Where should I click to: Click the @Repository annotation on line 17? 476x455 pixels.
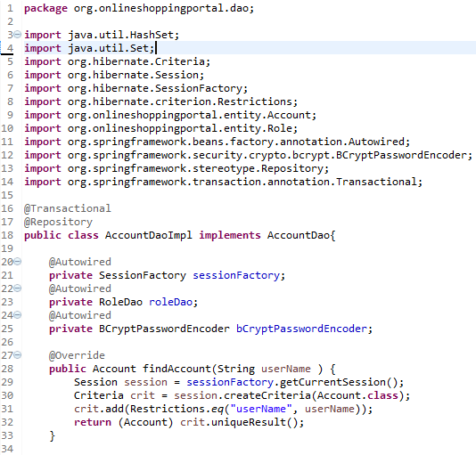58,222
